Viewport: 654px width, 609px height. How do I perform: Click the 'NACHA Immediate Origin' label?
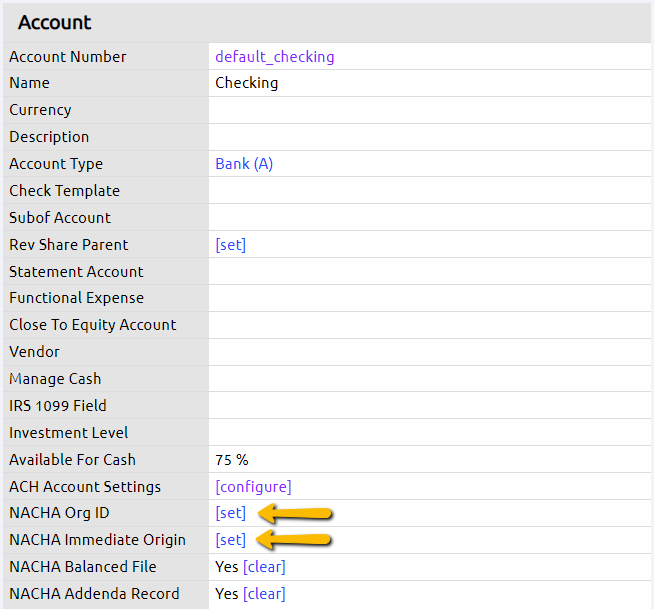coord(98,540)
